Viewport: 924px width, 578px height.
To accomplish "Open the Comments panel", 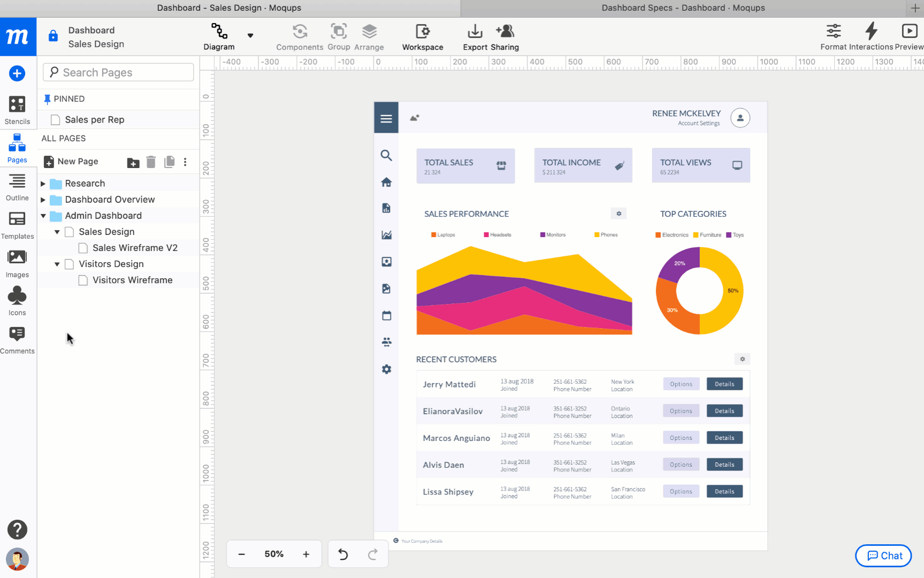I will pyautogui.click(x=17, y=340).
